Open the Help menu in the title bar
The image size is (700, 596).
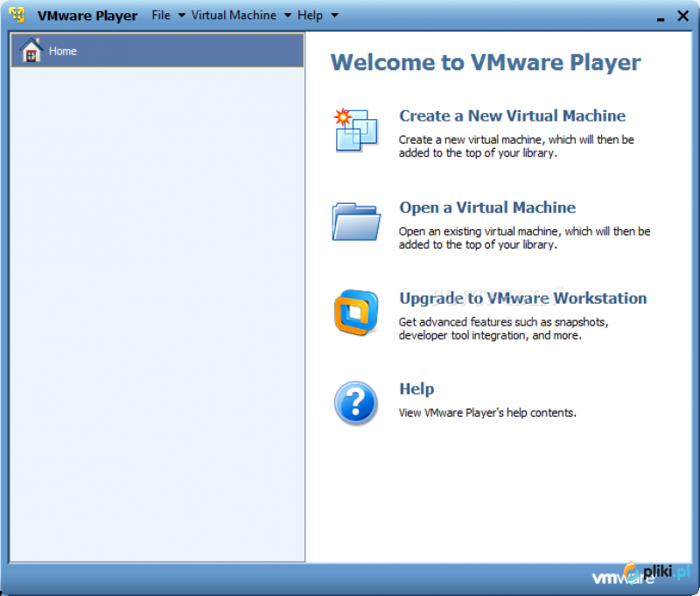click(x=310, y=15)
